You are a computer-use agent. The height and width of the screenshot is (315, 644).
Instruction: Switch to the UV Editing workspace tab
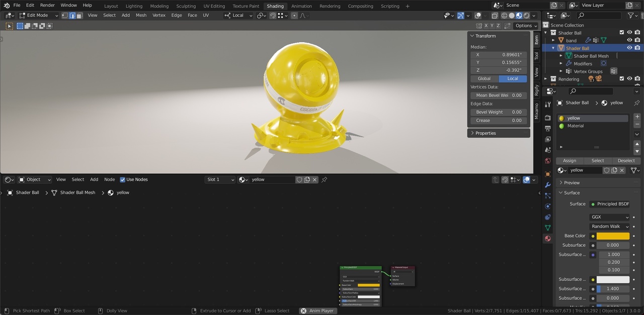214,6
